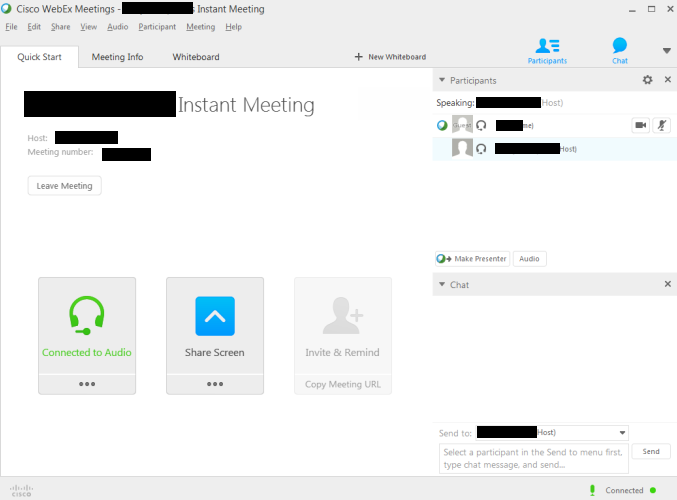Click the Instant Meeting heading
This screenshot has height=500, width=677.
click(x=246, y=104)
